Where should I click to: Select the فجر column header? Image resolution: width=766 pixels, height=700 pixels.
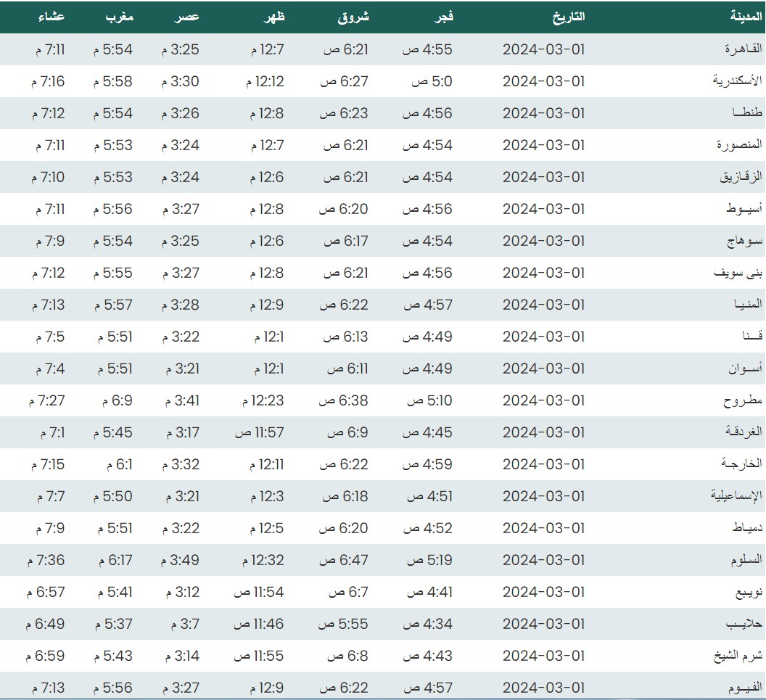[444, 17]
